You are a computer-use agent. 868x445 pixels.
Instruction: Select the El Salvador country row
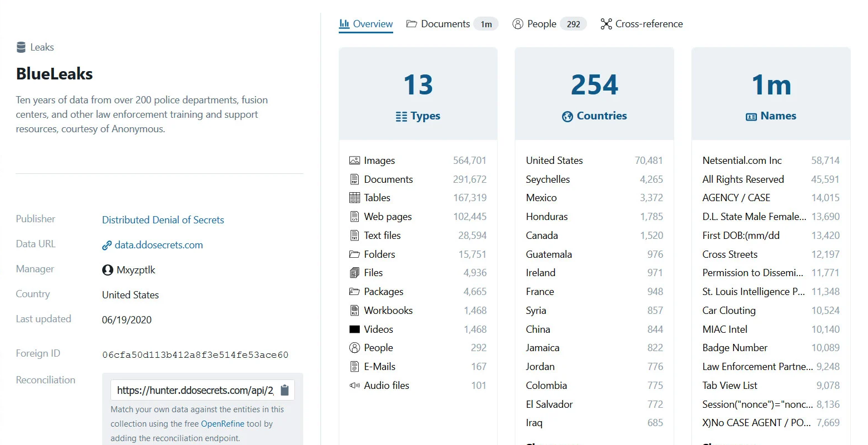[594, 404]
